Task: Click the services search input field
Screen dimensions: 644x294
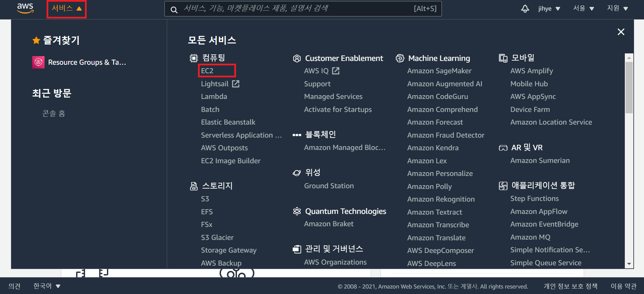Action: click(x=303, y=9)
